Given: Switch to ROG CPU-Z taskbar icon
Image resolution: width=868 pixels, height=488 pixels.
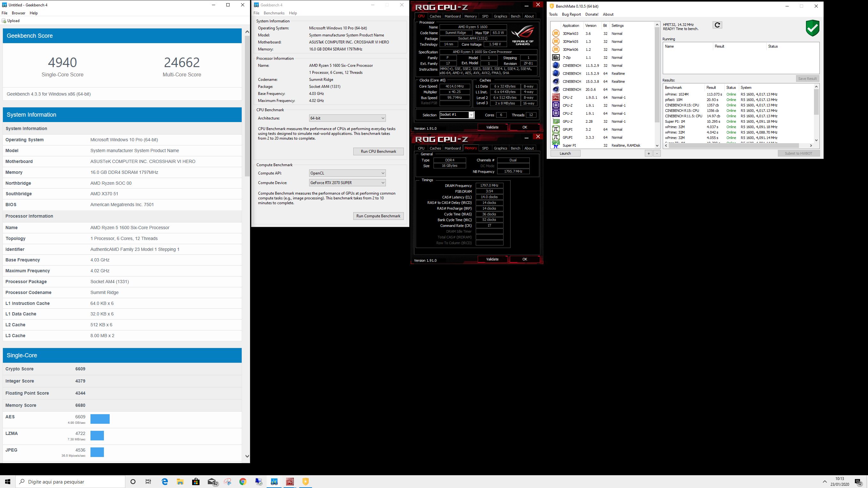Looking at the screenshot, I should coord(290,482).
